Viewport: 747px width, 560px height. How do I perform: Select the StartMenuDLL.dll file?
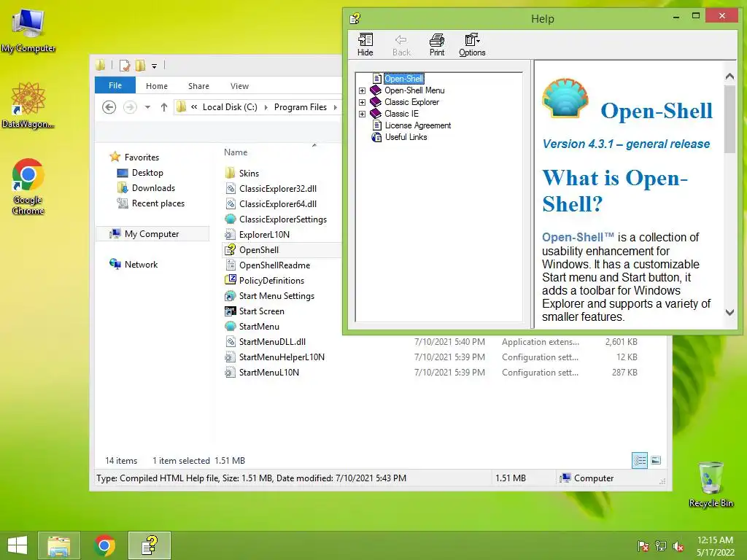coord(272,341)
